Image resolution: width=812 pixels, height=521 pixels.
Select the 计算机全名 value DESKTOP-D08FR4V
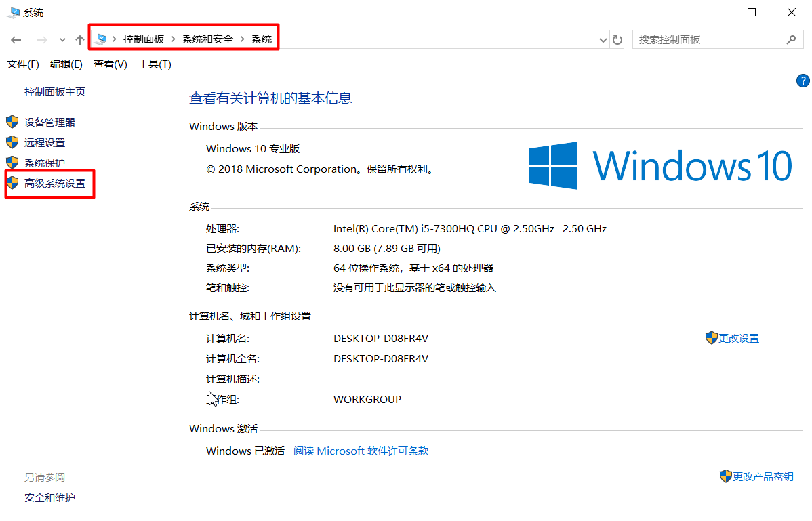(x=381, y=359)
